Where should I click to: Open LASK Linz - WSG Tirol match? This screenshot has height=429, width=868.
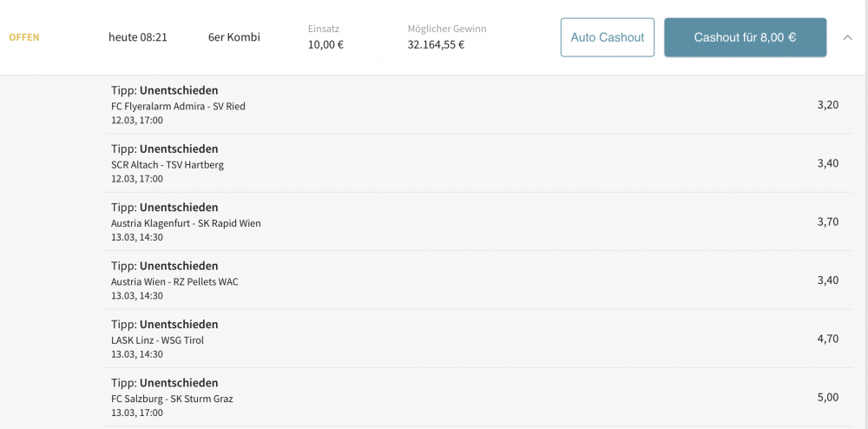click(x=158, y=340)
